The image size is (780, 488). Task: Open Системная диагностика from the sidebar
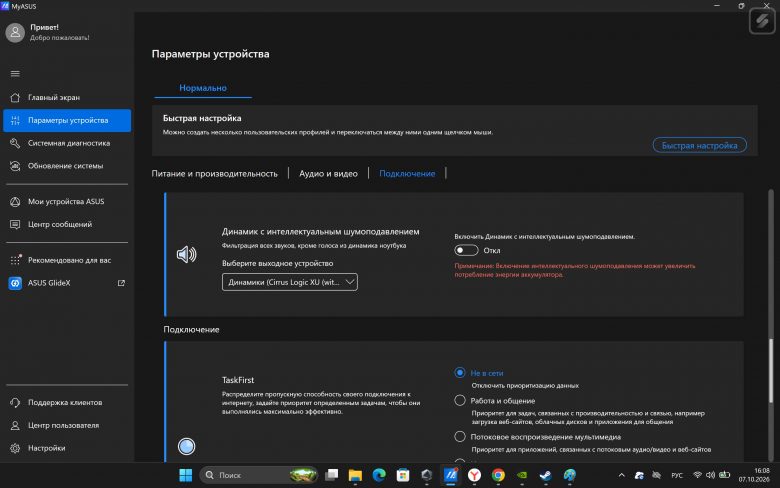coord(67,143)
